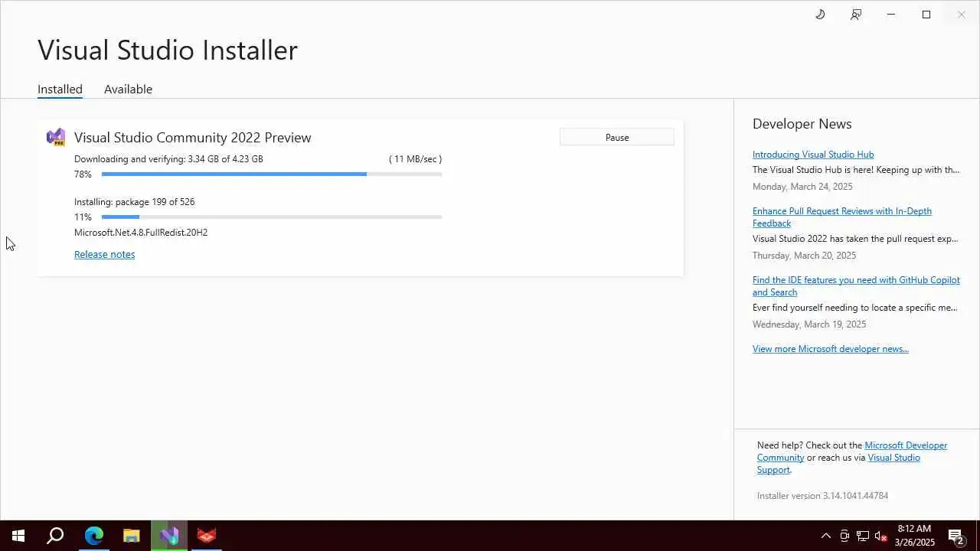Viewport: 980px width, 551px height.
Task: Open Enhance Pull Request Reviews article
Action: [842, 217]
